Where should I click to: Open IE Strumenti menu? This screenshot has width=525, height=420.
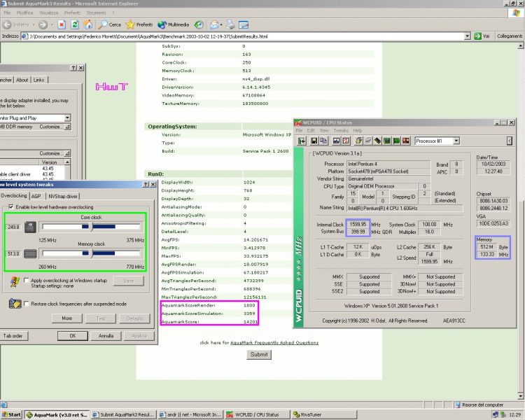pyautogui.click(x=96, y=13)
